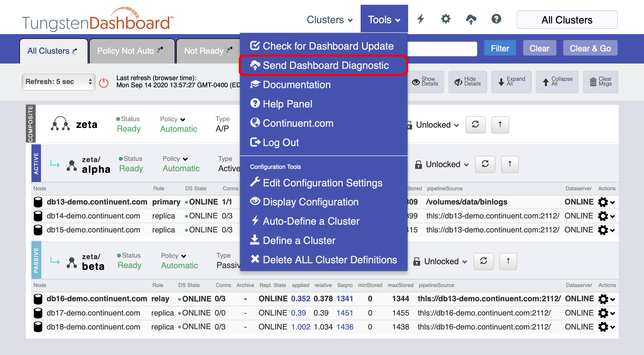Click up-arrow button for zeta cluster

click(x=500, y=125)
